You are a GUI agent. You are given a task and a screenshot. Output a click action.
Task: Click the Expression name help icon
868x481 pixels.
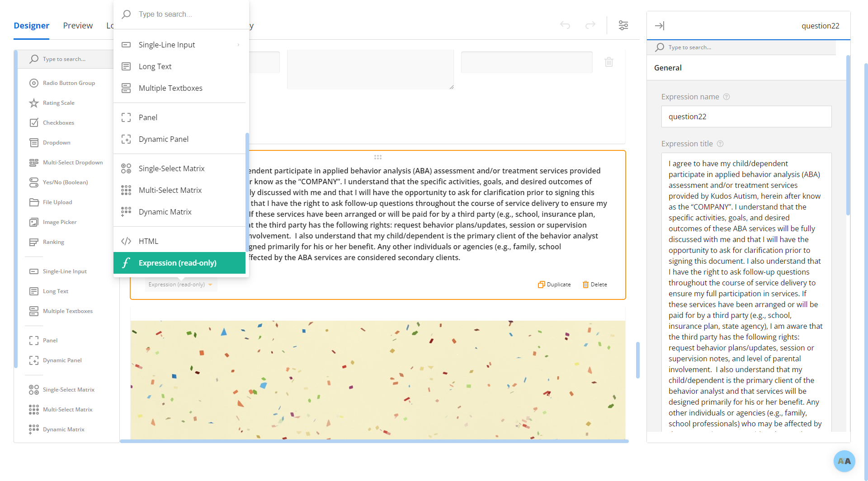tap(726, 97)
